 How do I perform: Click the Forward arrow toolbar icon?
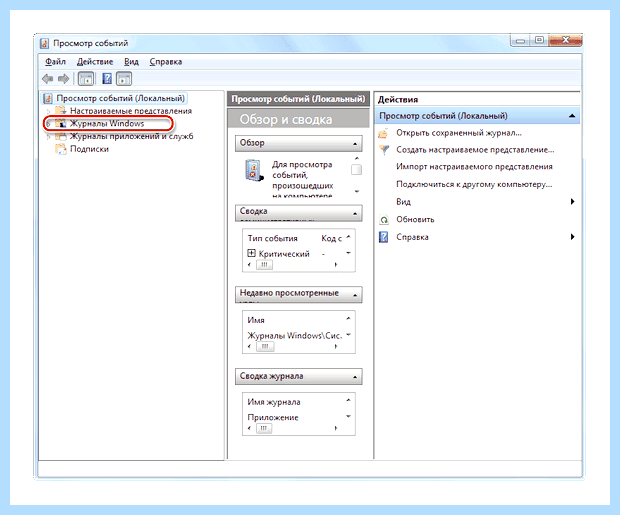pyautogui.click(x=63, y=79)
